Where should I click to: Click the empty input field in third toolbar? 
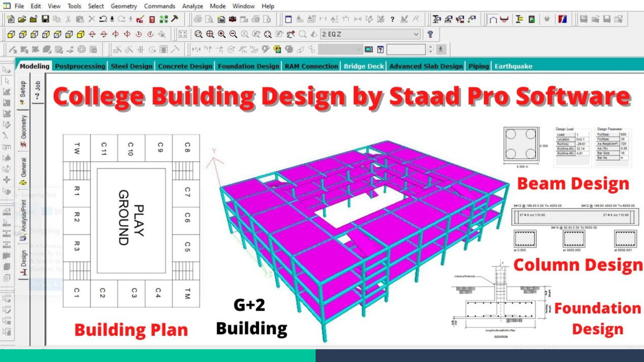[x=406, y=49]
